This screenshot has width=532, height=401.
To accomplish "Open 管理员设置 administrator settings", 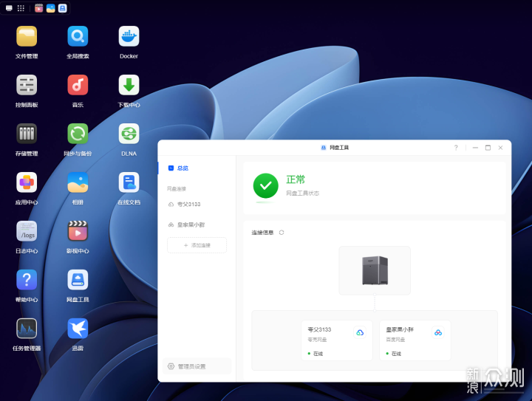I will 197,366.
